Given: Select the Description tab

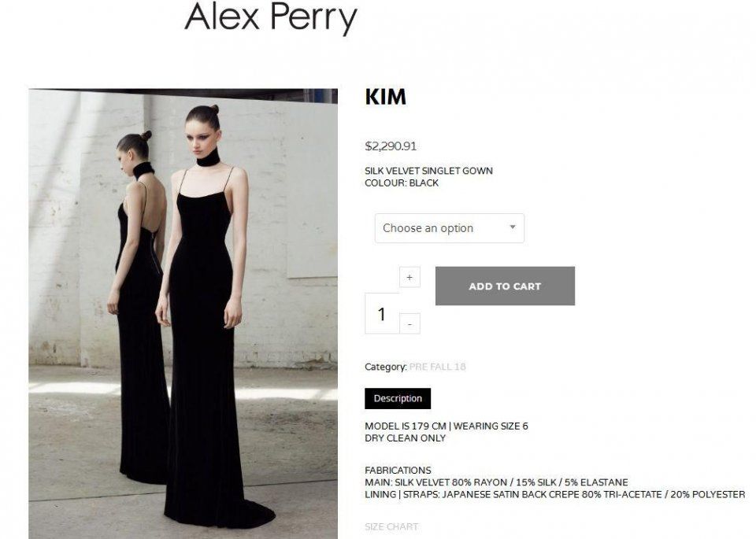Looking at the screenshot, I should (x=398, y=398).
